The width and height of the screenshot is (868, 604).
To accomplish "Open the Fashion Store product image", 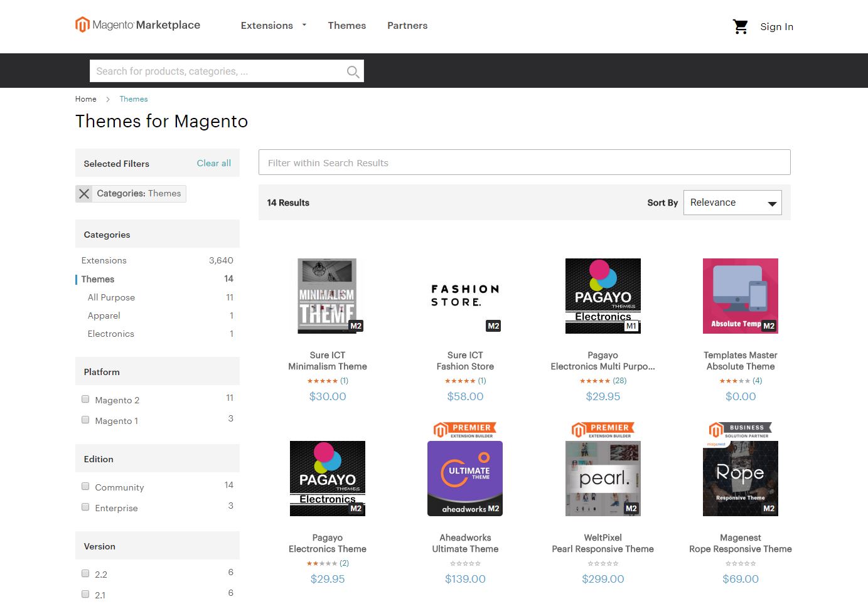I will pos(465,296).
